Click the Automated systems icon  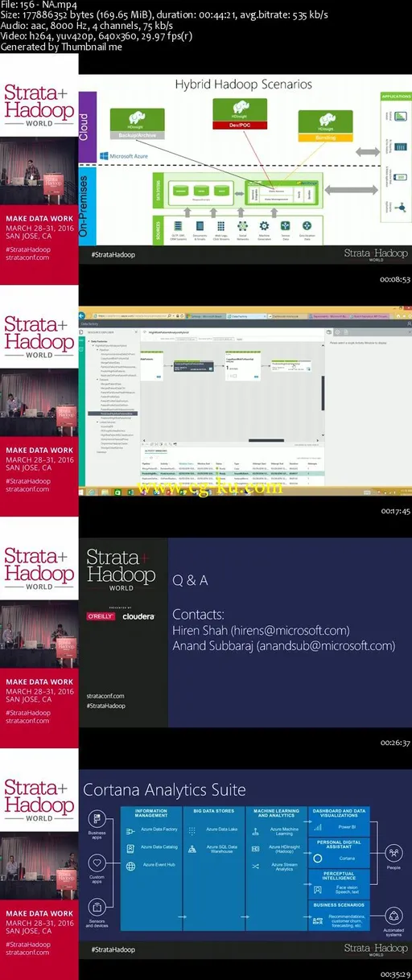[394, 915]
